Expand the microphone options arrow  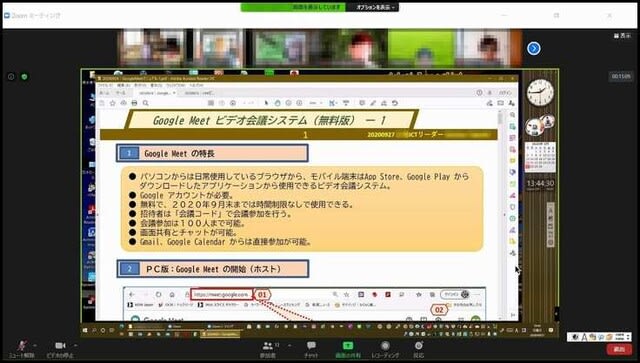tap(34, 345)
